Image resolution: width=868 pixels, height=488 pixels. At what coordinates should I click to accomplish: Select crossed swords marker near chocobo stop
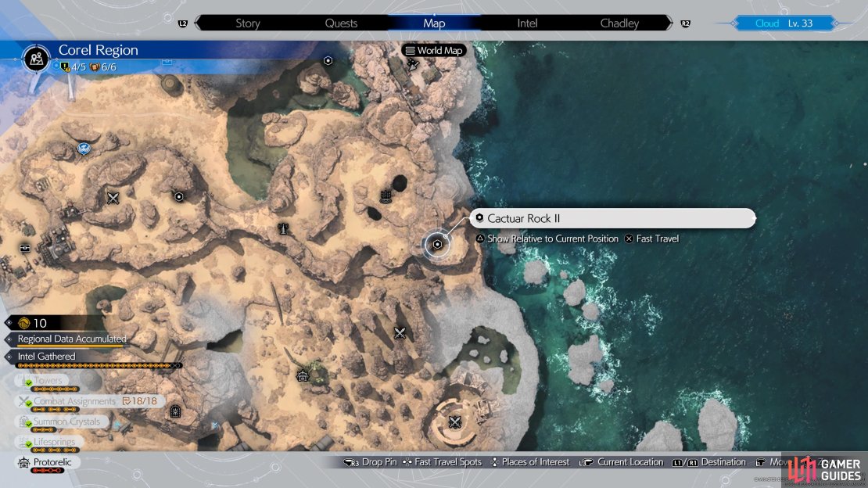(113, 198)
